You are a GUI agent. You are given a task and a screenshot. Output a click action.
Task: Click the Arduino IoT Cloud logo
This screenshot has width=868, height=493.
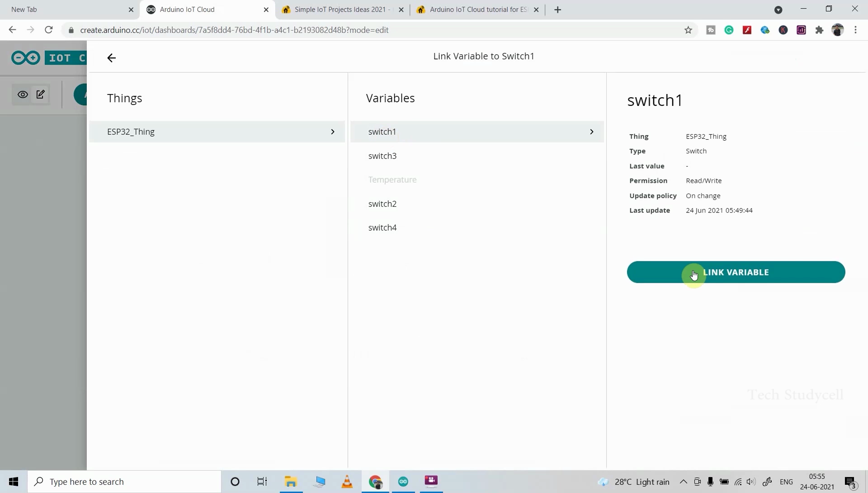pos(26,57)
